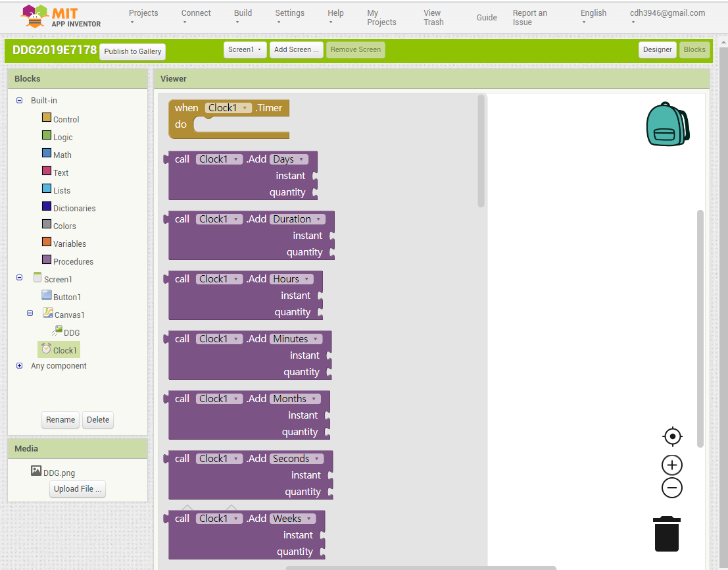The image size is (728, 570).
Task: Open Clock1 dropdown in Timer event block
Action: click(x=228, y=108)
